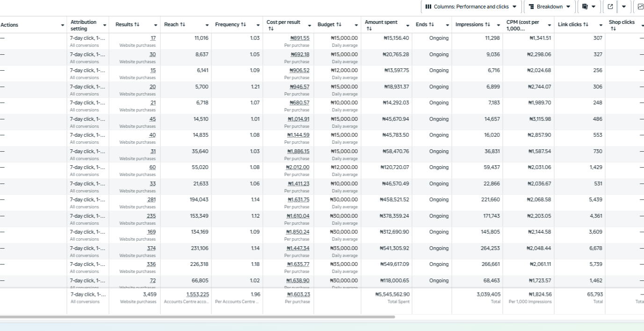Show the charts panel icon
644x331 pixels.
640,7
